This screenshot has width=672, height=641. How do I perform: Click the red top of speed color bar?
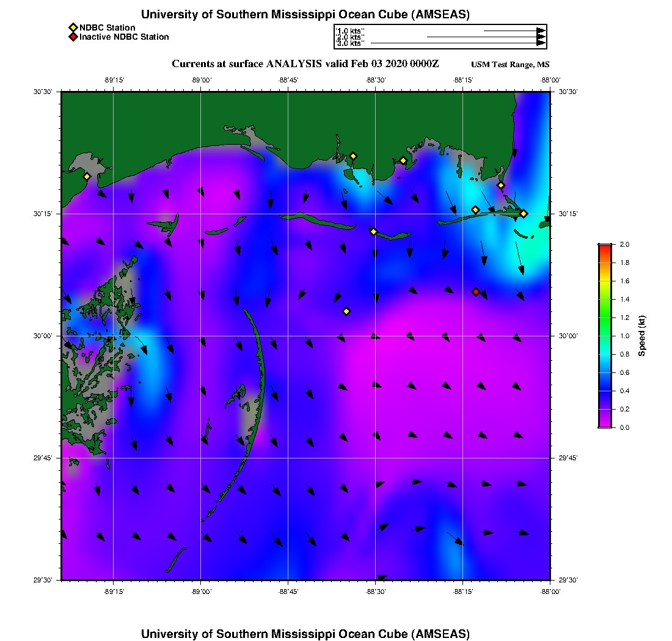click(x=605, y=246)
